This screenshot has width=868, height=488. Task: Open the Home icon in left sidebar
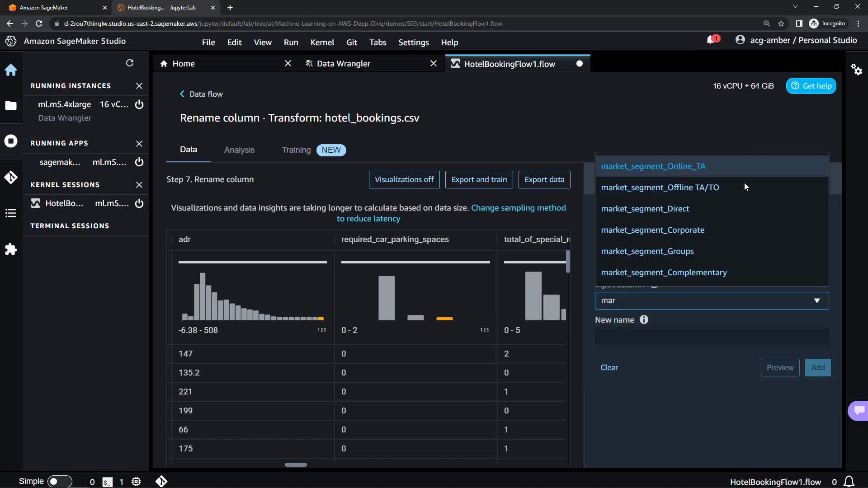tap(11, 70)
